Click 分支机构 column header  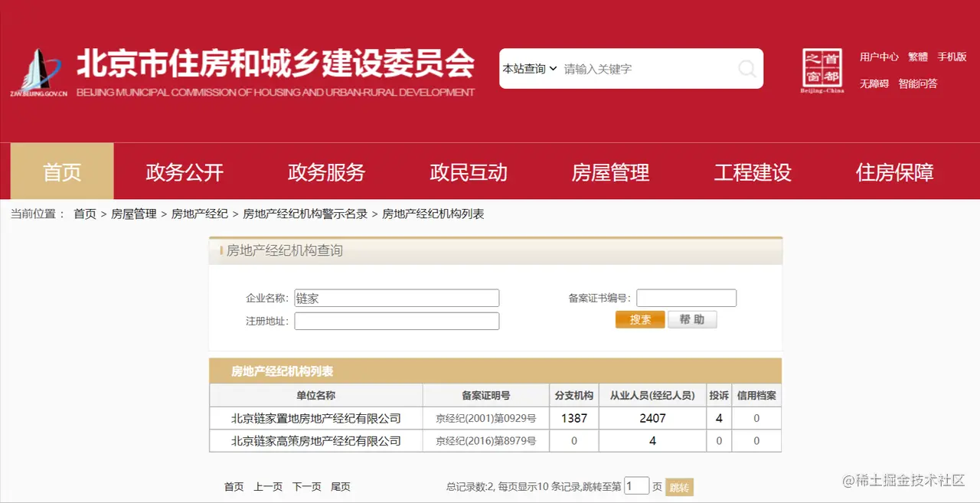(x=573, y=395)
